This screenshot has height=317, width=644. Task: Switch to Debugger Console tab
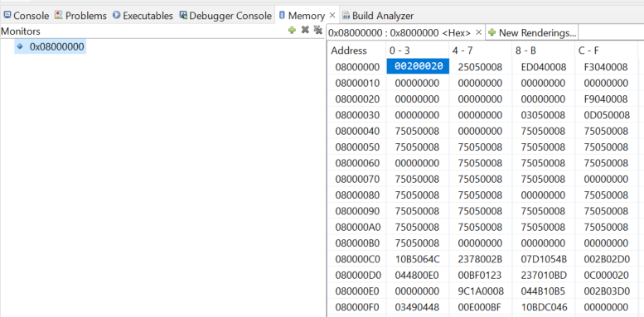225,16
